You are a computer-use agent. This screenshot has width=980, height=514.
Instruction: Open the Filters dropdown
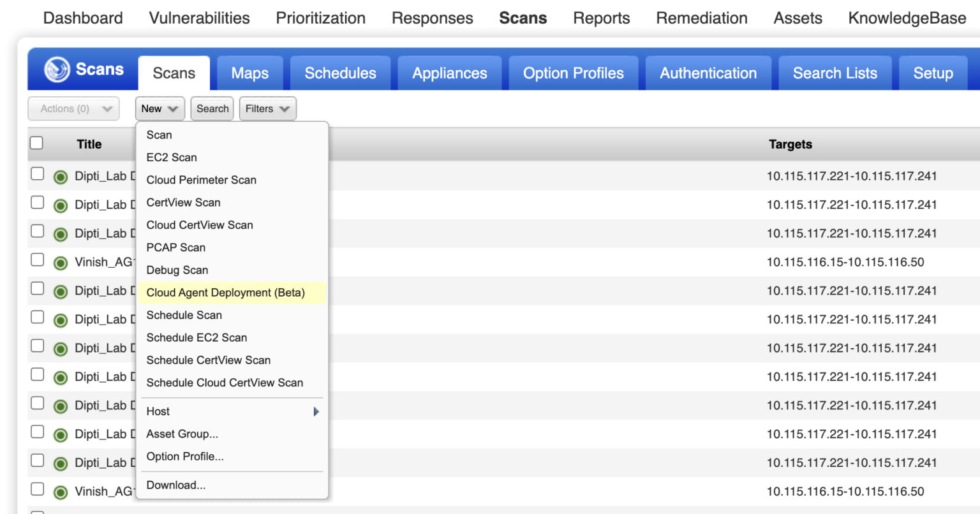point(267,108)
